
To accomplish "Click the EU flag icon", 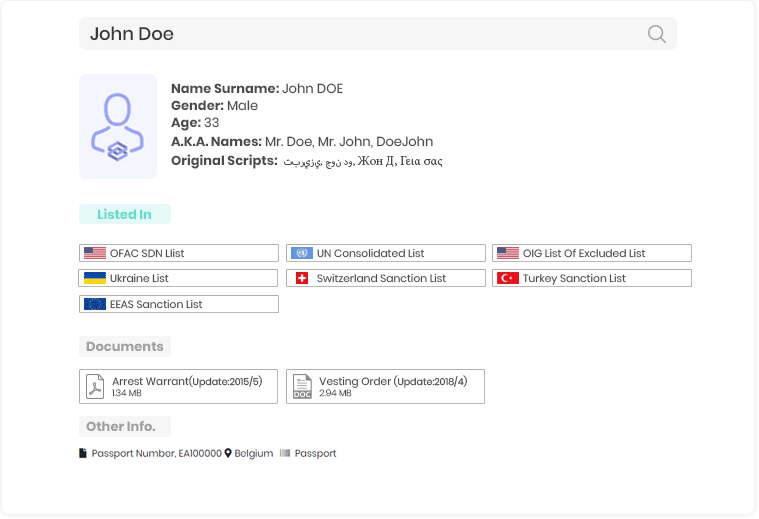I will point(94,304).
